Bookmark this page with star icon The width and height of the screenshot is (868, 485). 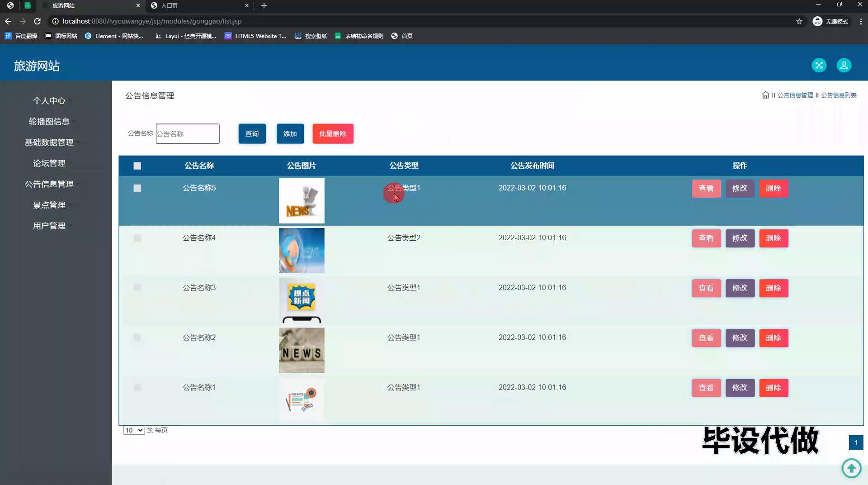[799, 21]
